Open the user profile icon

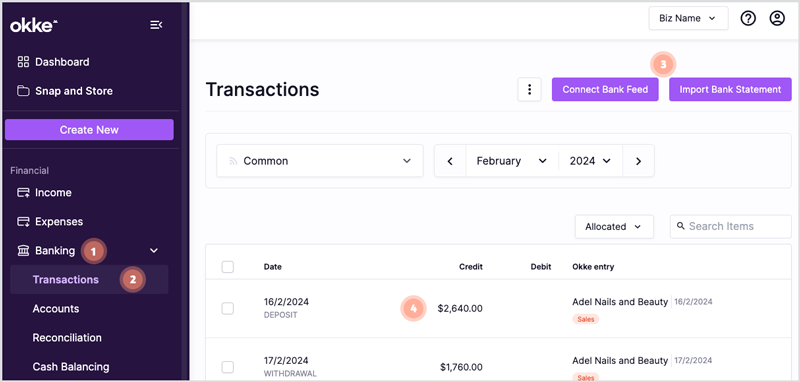point(777,19)
